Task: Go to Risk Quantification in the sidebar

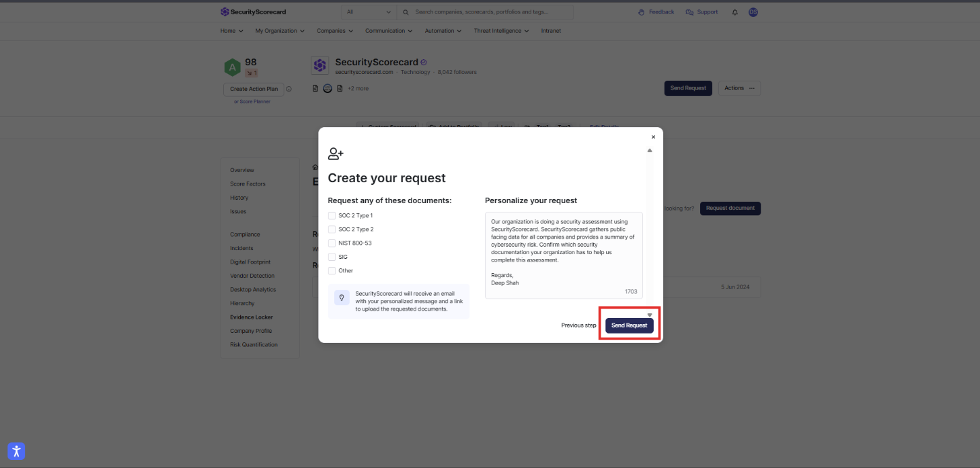Action: pyautogui.click(x=254, y=345)
